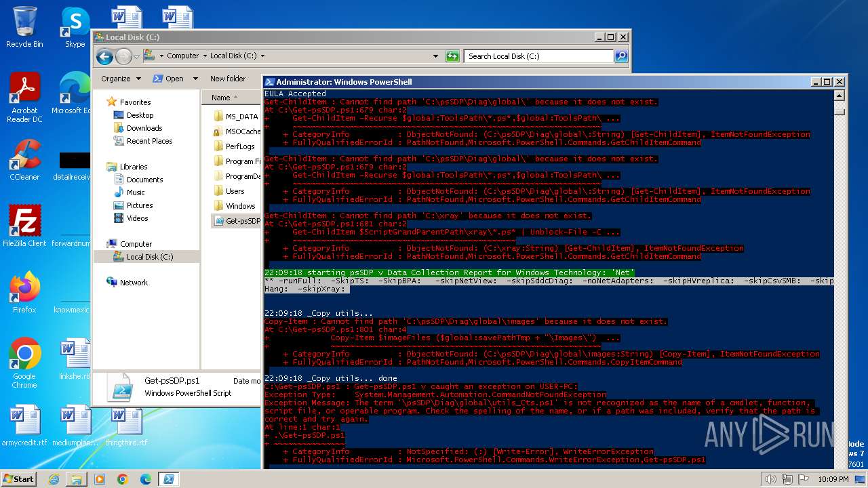Open armycredit.rtf document on desktop
The width and height of the screenshot is (868, 488).
click(24, 426)
